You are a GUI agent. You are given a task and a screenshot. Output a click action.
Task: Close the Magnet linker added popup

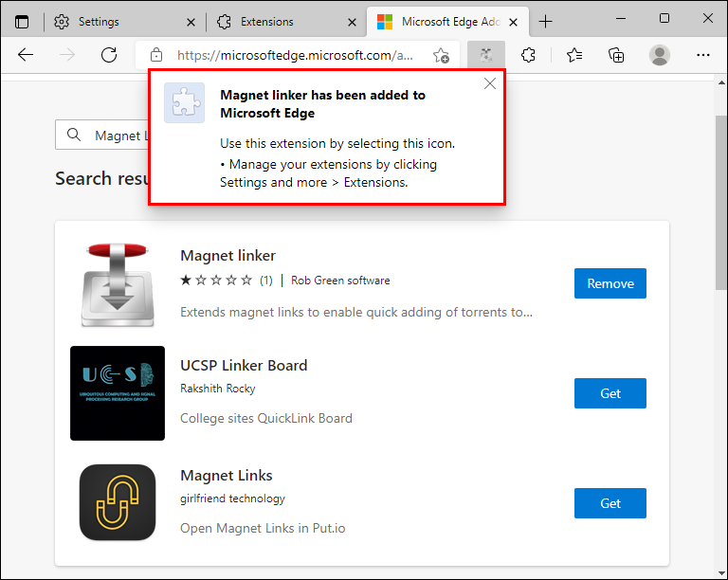point(490,83)
